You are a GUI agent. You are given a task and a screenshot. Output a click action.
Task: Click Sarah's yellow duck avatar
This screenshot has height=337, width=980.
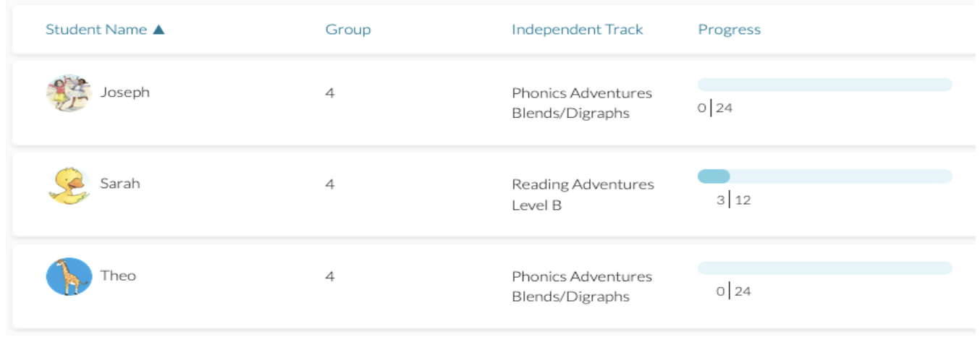[x=69, y=185]
